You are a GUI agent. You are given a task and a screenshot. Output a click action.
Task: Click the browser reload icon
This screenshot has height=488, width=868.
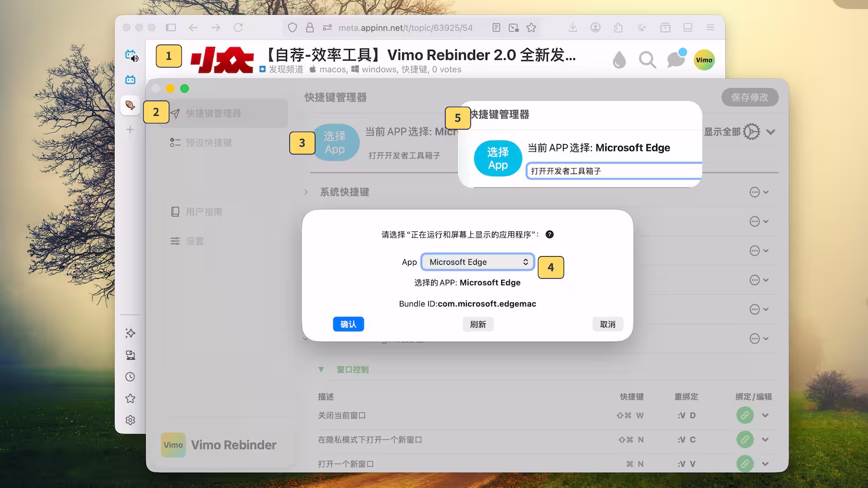point(238,28)
